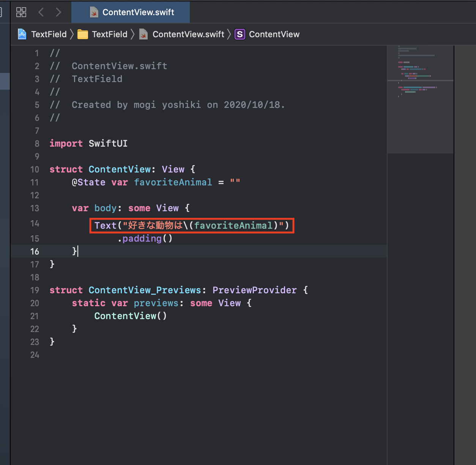The image size is (476, 465).
Task: Click the struct S icon in breadcrumb
Action: [x=240, y=34]
